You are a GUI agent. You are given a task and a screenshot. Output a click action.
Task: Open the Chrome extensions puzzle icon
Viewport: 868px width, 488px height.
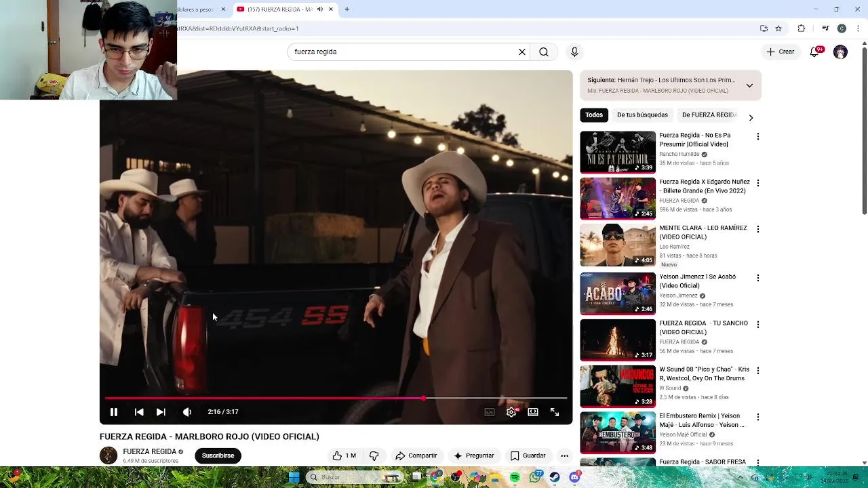[802, 28]
